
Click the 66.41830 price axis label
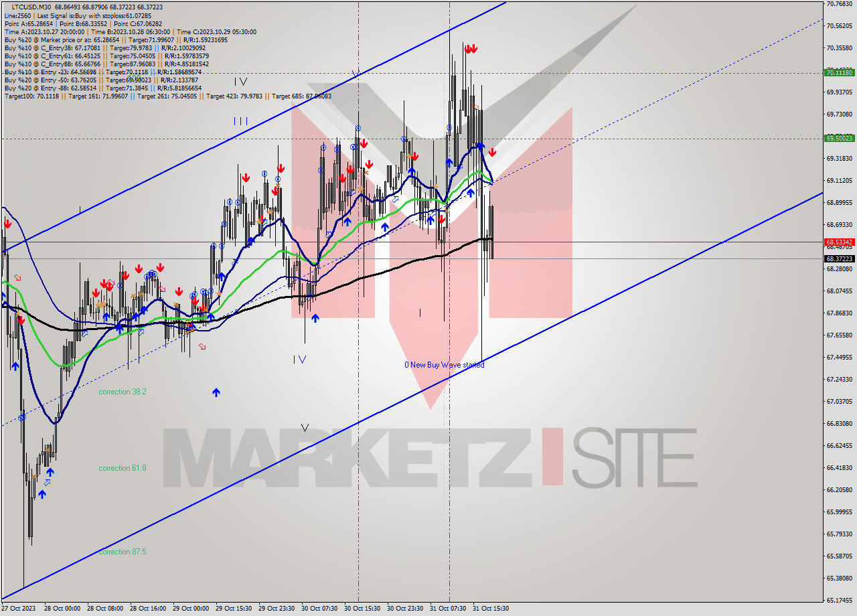(840, 468)
